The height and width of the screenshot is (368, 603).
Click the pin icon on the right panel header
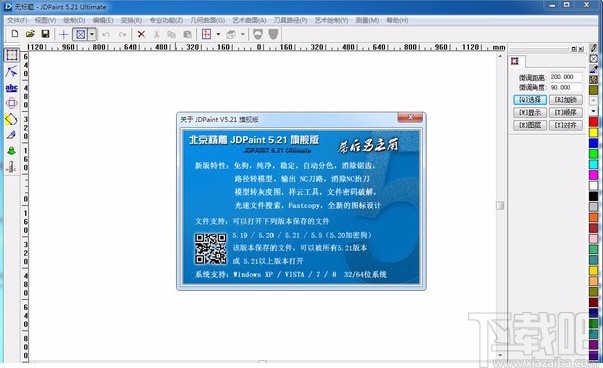574,49
